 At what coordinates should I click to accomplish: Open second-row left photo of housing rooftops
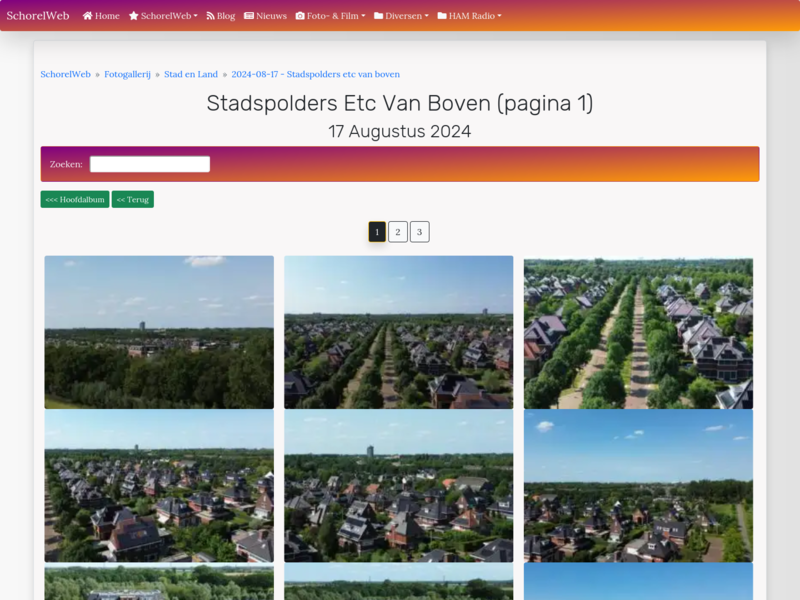point(159,486)
